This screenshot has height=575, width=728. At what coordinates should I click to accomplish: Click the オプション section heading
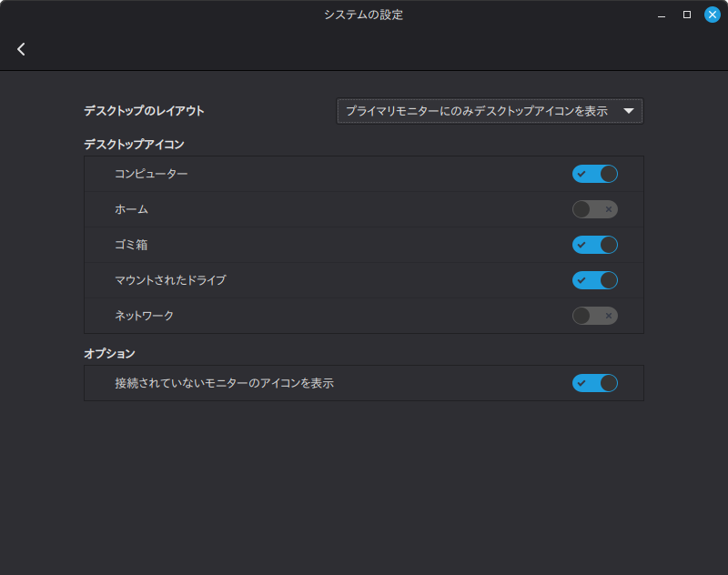pyautogui.click(x=109, y=353)
